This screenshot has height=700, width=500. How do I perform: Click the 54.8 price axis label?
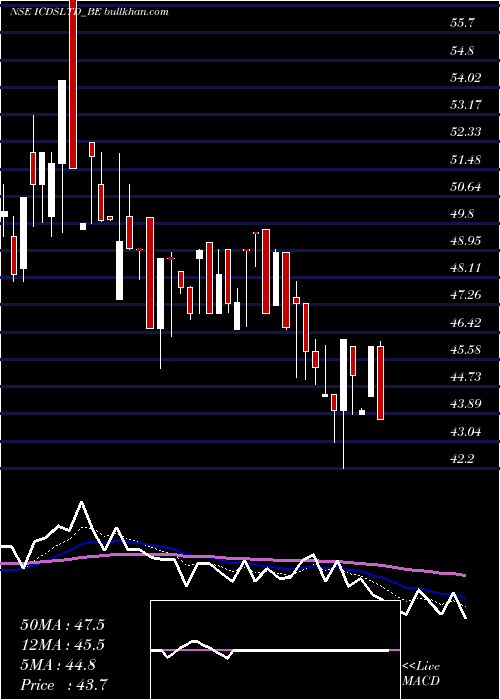462,51
